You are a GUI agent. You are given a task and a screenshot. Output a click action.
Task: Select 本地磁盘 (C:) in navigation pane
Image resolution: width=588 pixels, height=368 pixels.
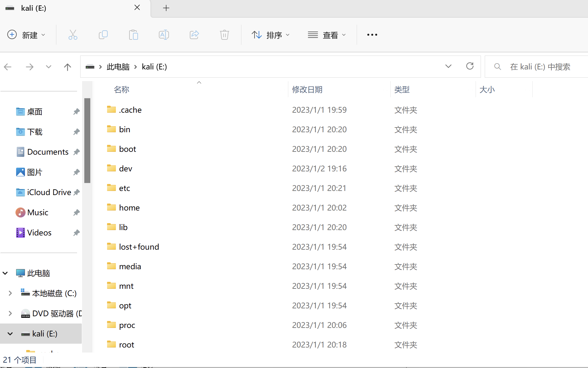tap(54, 293)
